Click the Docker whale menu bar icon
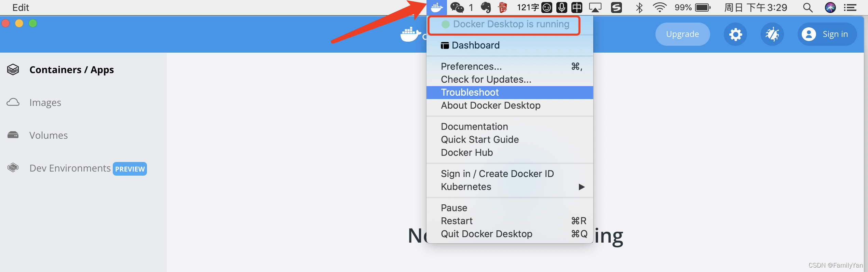The image size is (868, 272). coord(437,7)
